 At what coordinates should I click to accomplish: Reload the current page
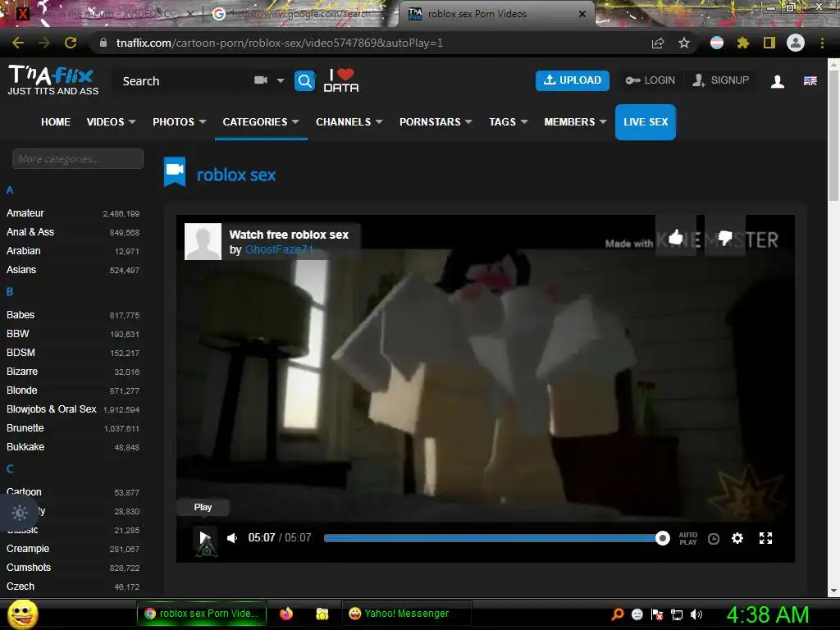coord(71,43)
